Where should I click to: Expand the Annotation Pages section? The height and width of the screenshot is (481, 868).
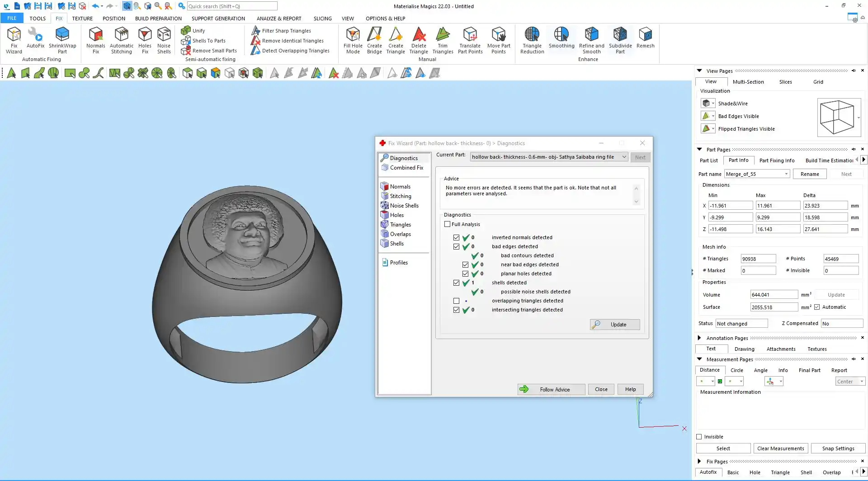(x=699, y=338)
